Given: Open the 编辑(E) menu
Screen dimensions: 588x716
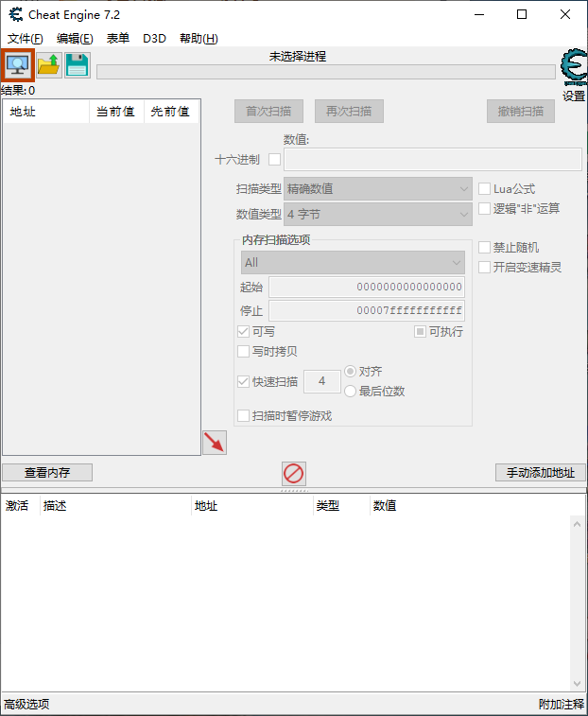Looking at the screenshot, I should pyautogui.click(x=75, y=39).
